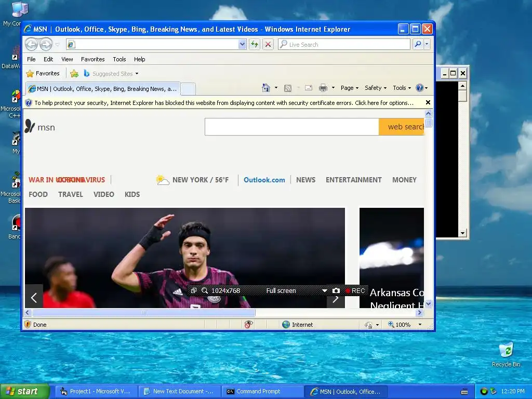Click the IE Back navigation button
Image resolution: width=532 pixels, height=399 pixels.
click(31, 44)
